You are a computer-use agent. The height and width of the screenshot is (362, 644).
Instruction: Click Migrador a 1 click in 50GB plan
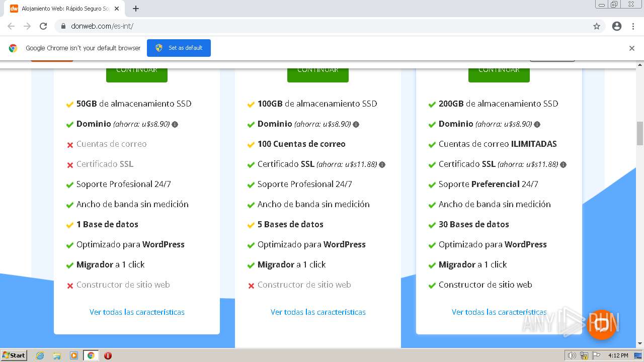click(110, 264)
